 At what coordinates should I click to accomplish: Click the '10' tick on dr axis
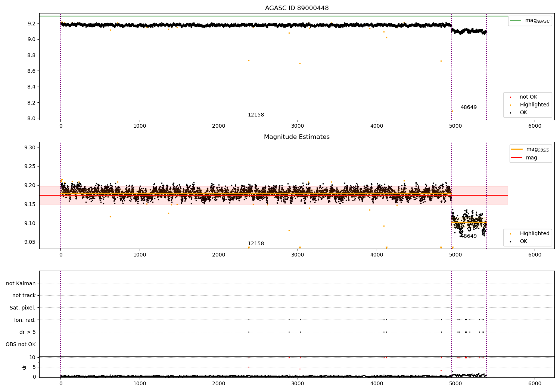pos(32,358)
